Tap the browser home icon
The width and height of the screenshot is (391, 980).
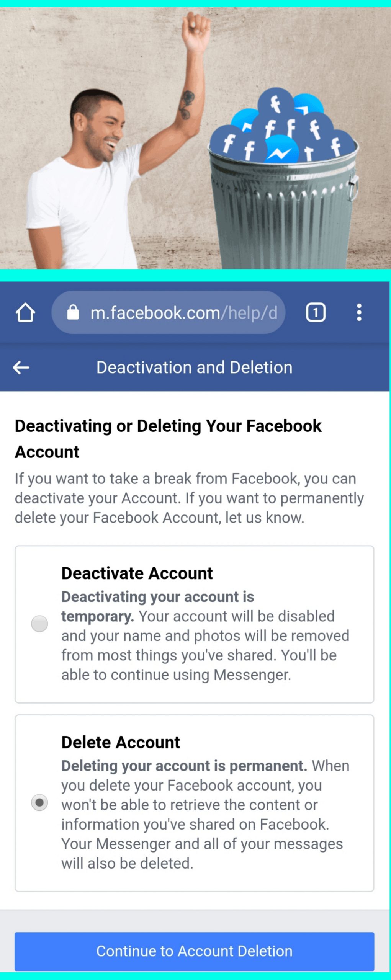pyautogui.click(x=25, y=312)
